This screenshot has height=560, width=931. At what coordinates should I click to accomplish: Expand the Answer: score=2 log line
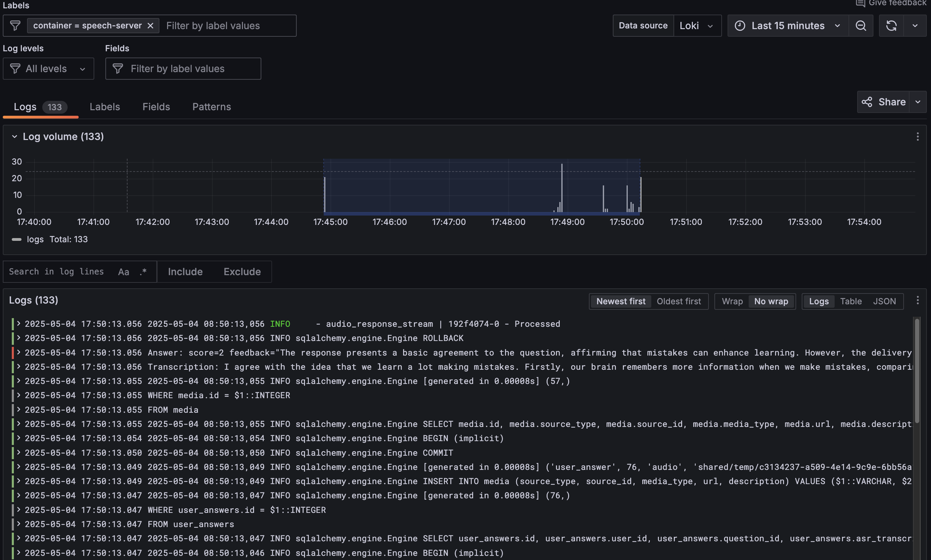[18, 352]
